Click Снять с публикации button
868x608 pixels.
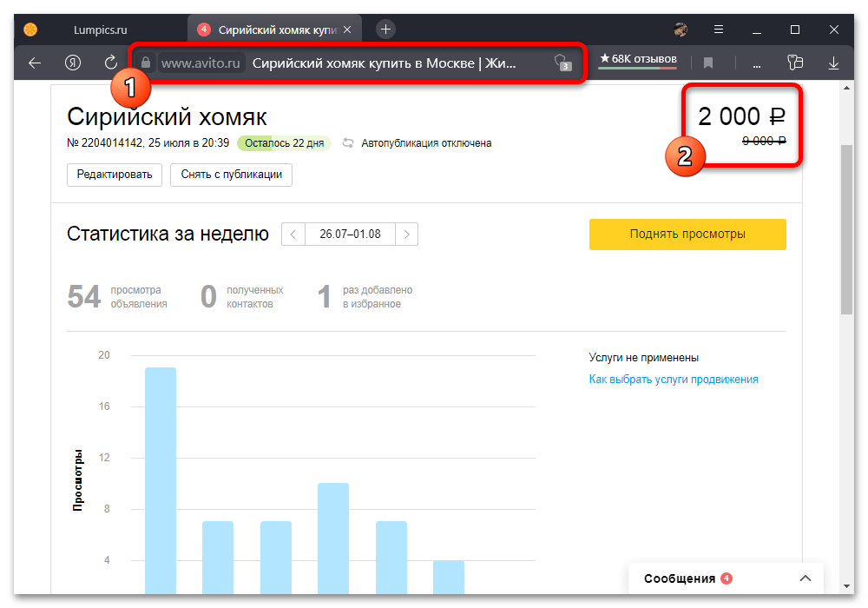[231, 175]
